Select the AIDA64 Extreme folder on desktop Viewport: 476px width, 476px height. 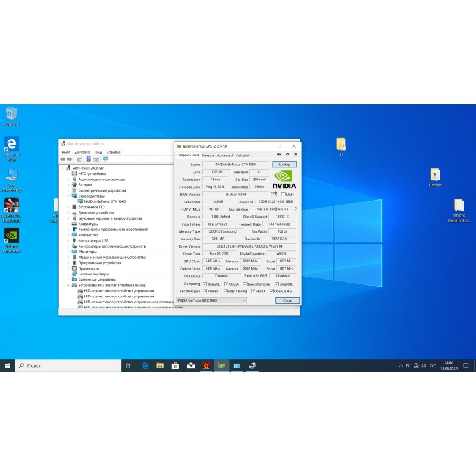point(459,211)
